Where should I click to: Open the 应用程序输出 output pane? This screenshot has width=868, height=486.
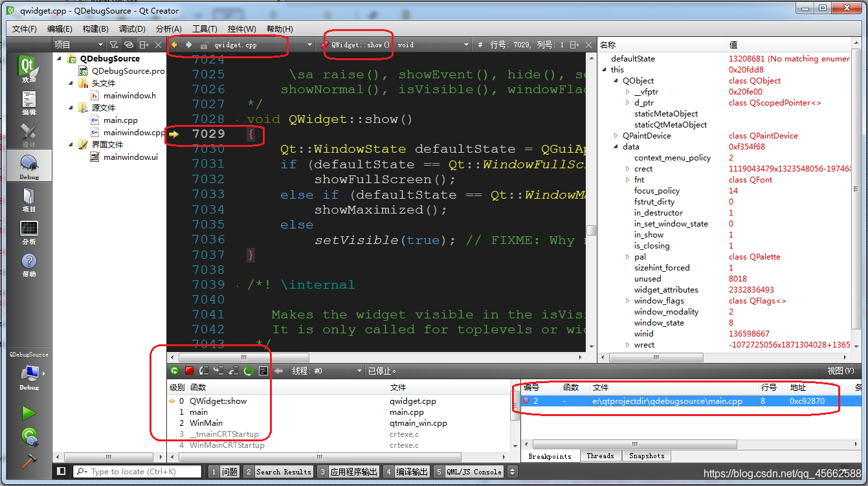coord(348,472)
